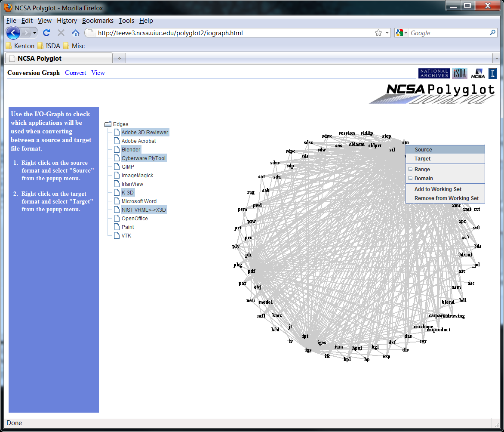Go to the home page icon

[76, 33]
